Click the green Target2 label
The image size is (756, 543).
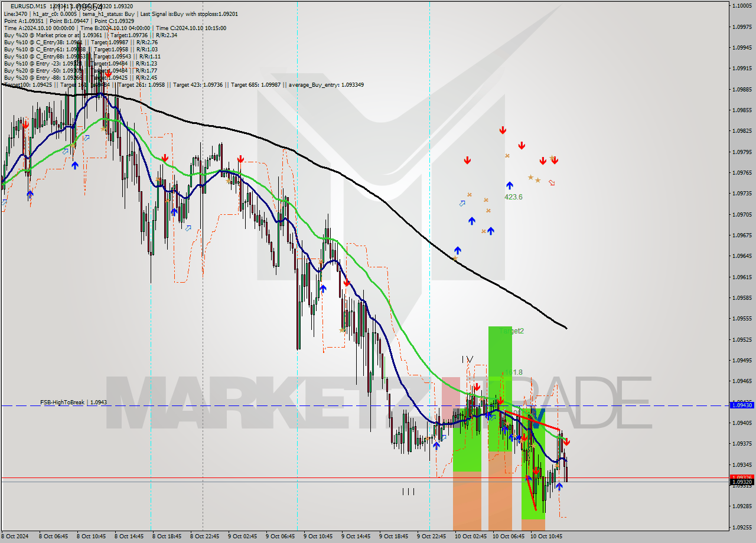512,331
